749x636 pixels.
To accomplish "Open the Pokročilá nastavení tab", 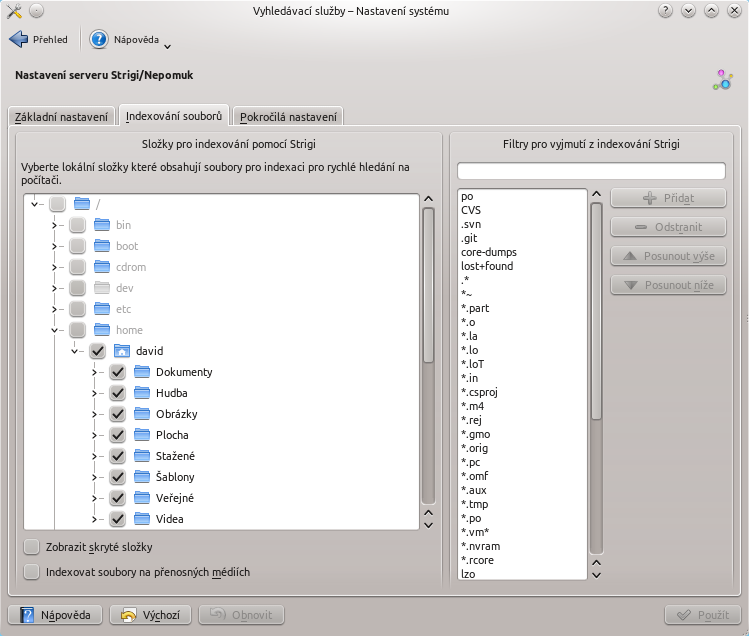I will pyautogui.click(x=288, y=117).
